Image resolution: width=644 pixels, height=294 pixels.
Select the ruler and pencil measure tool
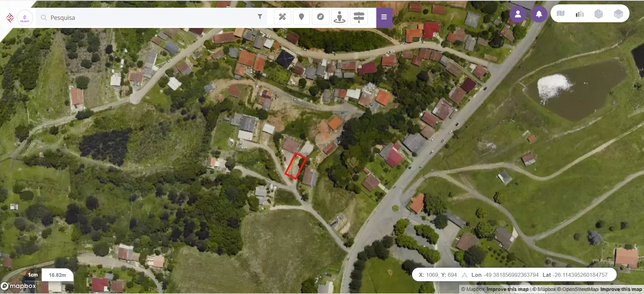click(282, 17)
